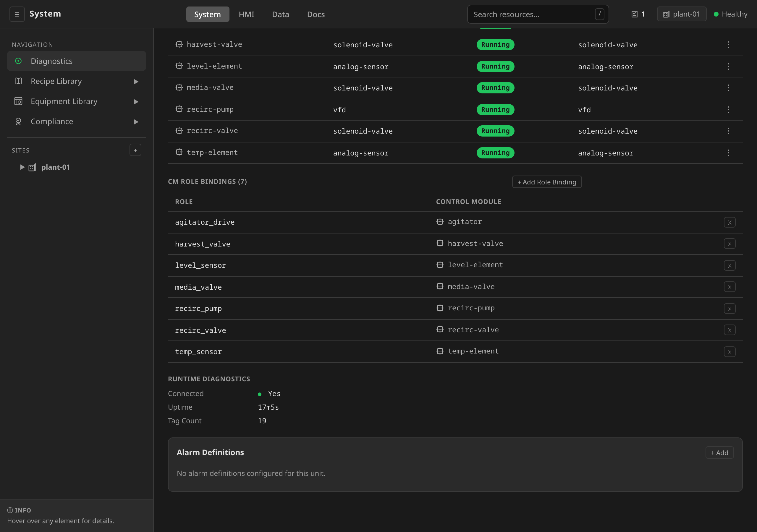This screenshot has width=757, height=532.
Task: Open the Docs tab
Action: [x=316, y=14]
